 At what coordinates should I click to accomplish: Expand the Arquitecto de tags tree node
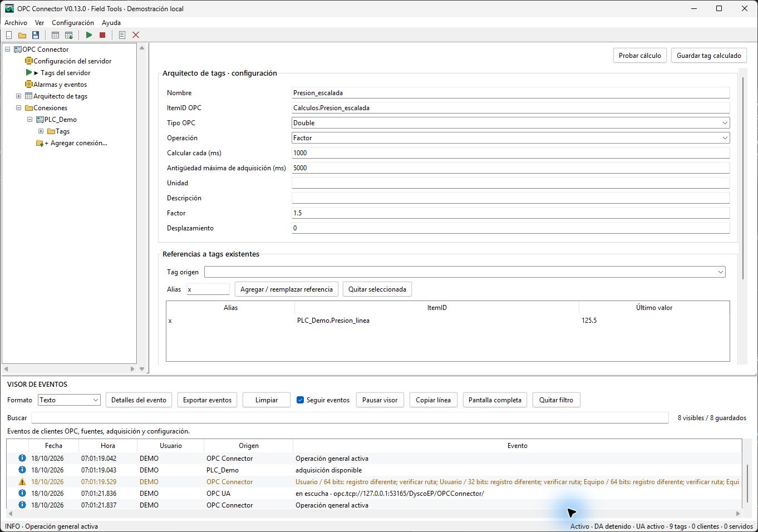(18, 96)
